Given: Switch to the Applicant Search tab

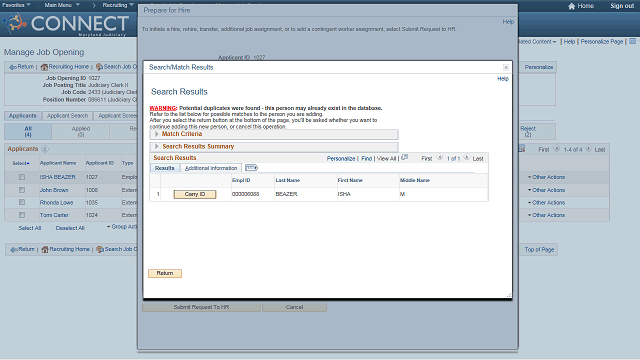Looking at the screenshot, I should coord(67,116).
